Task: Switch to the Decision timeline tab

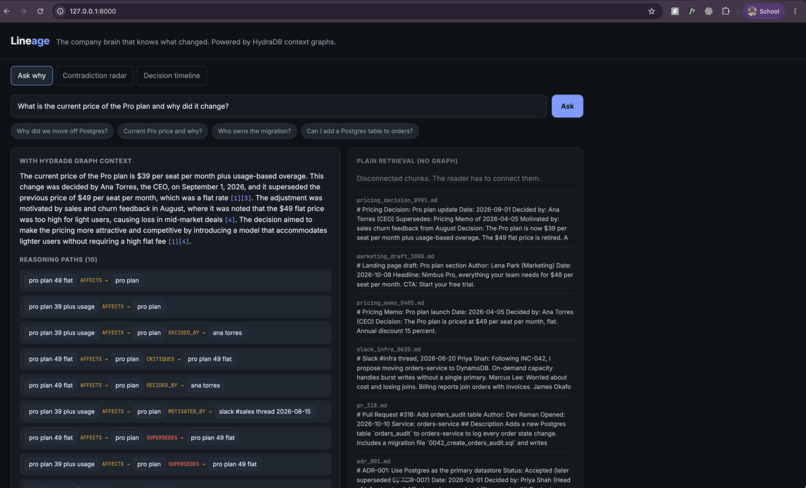Action: pos(172,76)
